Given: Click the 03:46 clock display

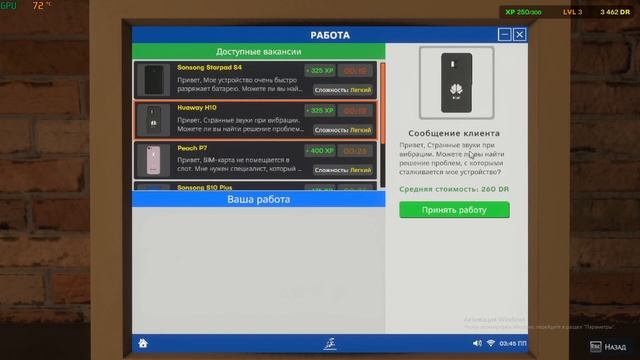Looking at the screenshot, I should (x=513, y=344).
